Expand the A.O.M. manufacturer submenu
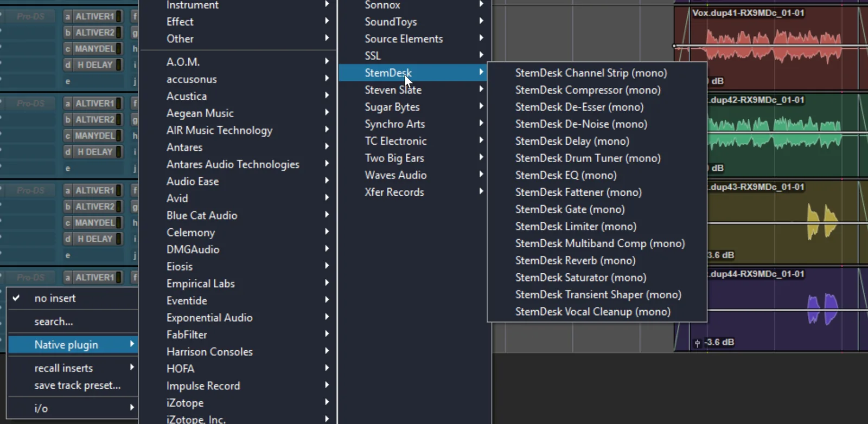This screenshot has width=868, height=424. point(238,62)
